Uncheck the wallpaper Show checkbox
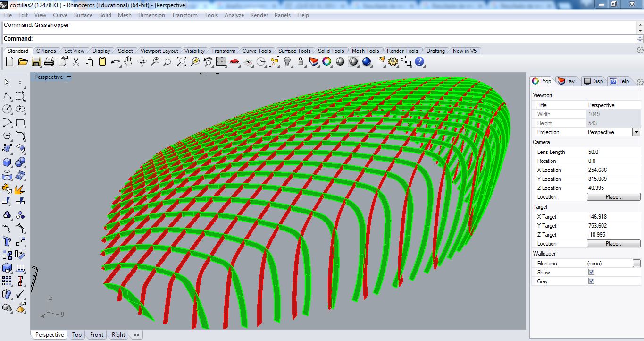Image resolution: width=644 pixels, height=341 pixels. (x=591, y=272)
